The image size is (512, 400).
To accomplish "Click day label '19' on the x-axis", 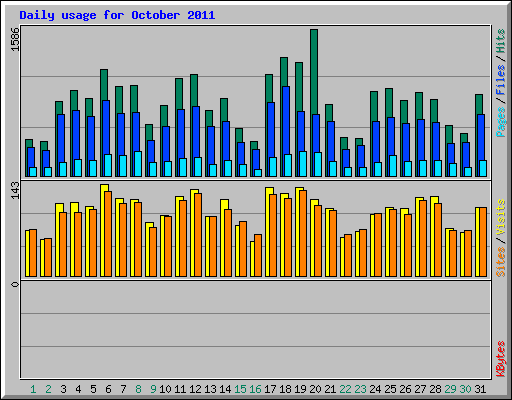I will pos(300,389).
